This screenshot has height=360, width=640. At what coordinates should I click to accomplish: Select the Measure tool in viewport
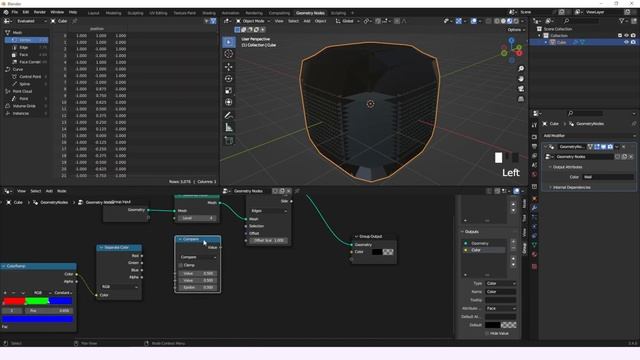pyautogui.click(x=229, y=128)
